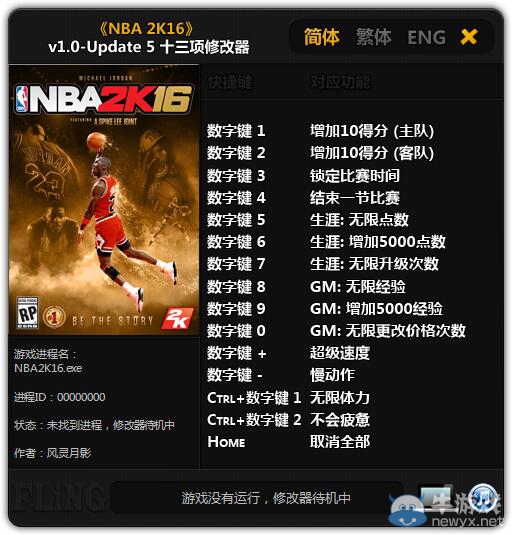Select the 结束一节比赛 function
The height and width of the screenshot is (535, 512).
pyautogui.click(x=355, y=198)
